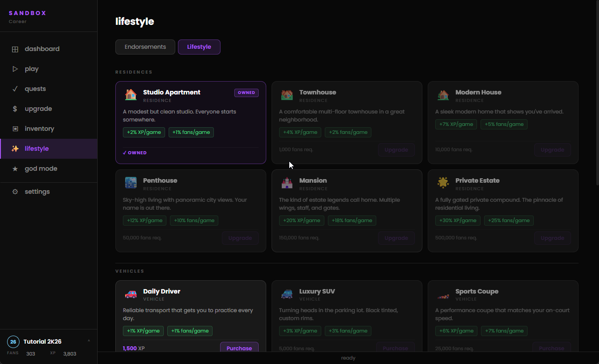The image size is (599, 364).
Task: Expand the Tutorial 2K26 profile chevron
Action: point(89,341)
